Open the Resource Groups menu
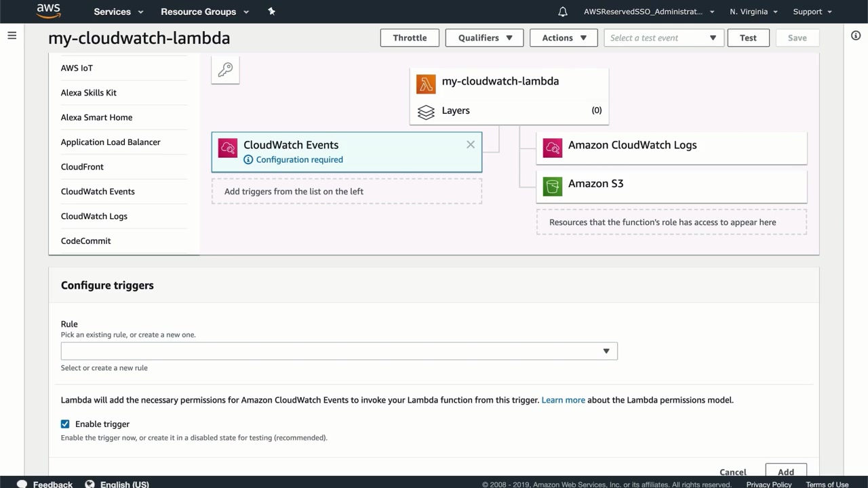The width and height of the screenshot is (868, 488). click(x=205, y=12)
